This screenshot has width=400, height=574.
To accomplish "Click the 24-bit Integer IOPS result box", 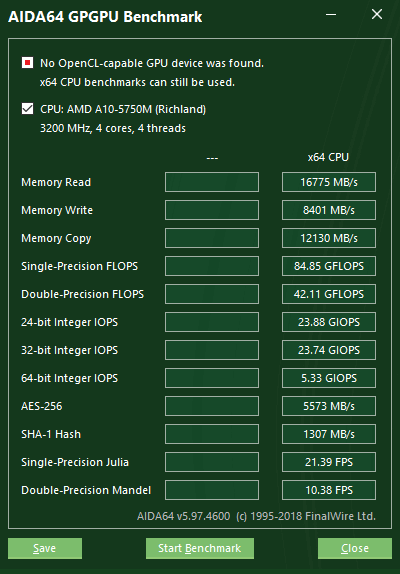I will [329, 322].
